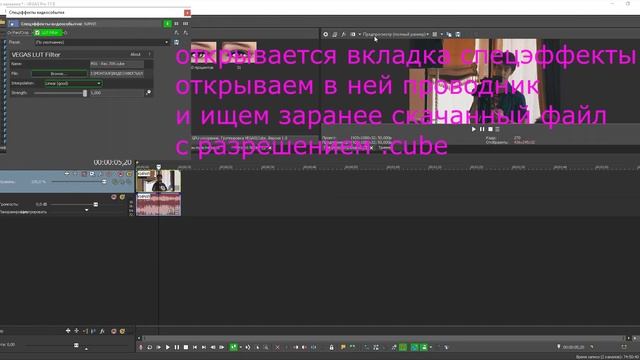Save the preset with the floppy disk icon

click(176, 42)
